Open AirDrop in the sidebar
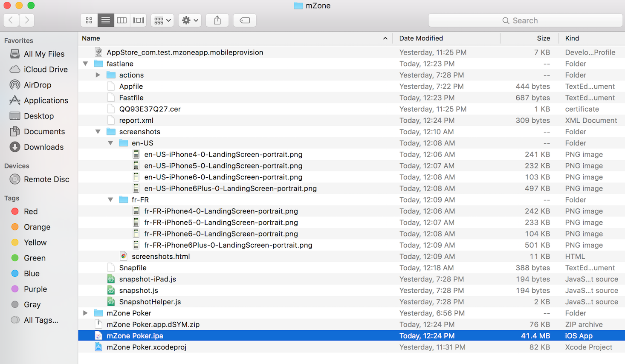Screen dimensions: 625x364 [x=38, y=85]
